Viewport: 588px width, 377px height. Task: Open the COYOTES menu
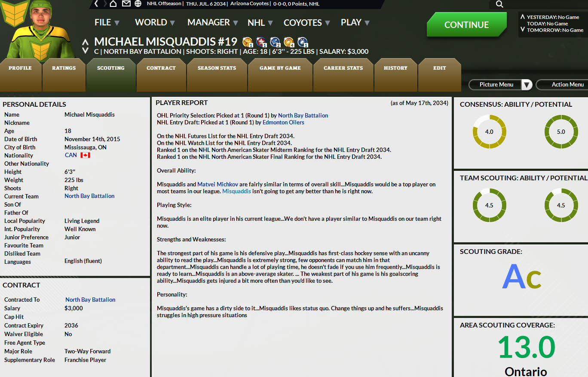coord(306,23)
